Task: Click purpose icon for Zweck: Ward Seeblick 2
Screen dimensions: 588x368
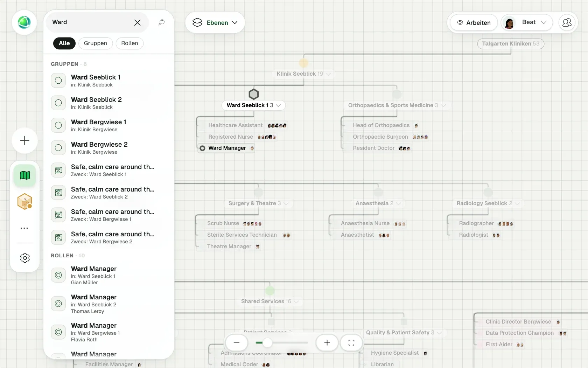Action: point(58,193)
